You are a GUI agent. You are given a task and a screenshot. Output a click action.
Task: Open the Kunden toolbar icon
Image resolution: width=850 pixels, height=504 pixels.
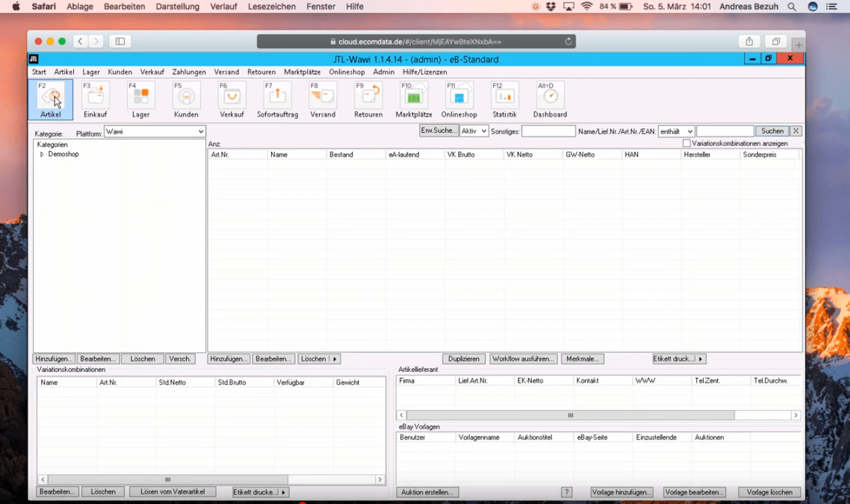coord(186,96)
